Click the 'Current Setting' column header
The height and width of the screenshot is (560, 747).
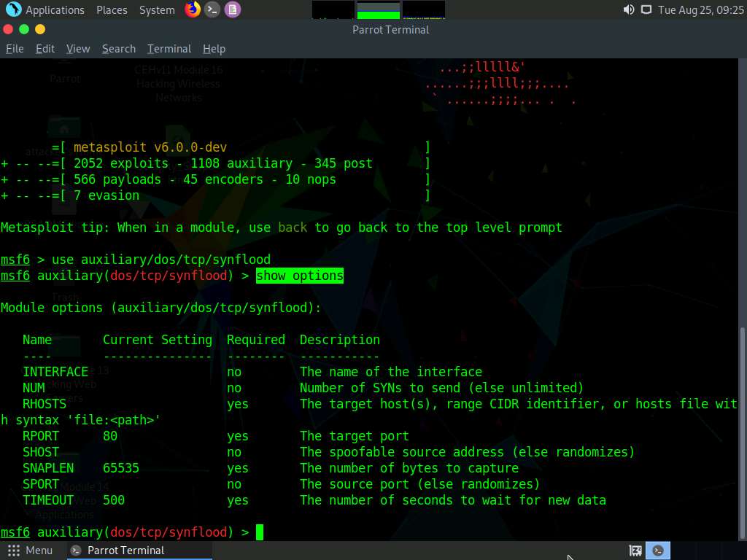[x=158, y=340]
